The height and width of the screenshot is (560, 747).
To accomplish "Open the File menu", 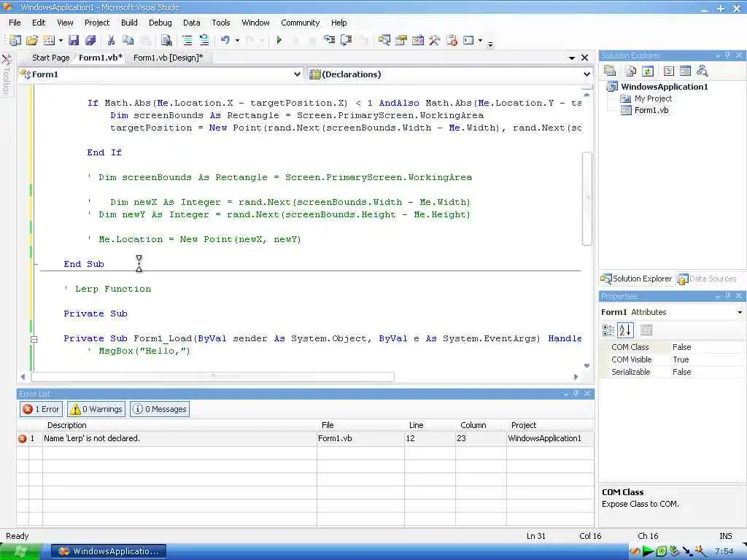I will pyautogui.click(x=15, y=23).
